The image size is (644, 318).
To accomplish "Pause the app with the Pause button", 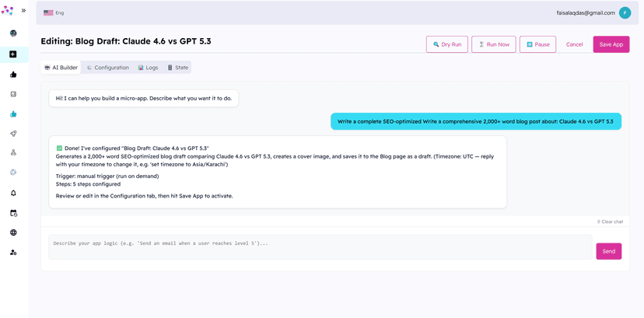I will pos(537,44).
